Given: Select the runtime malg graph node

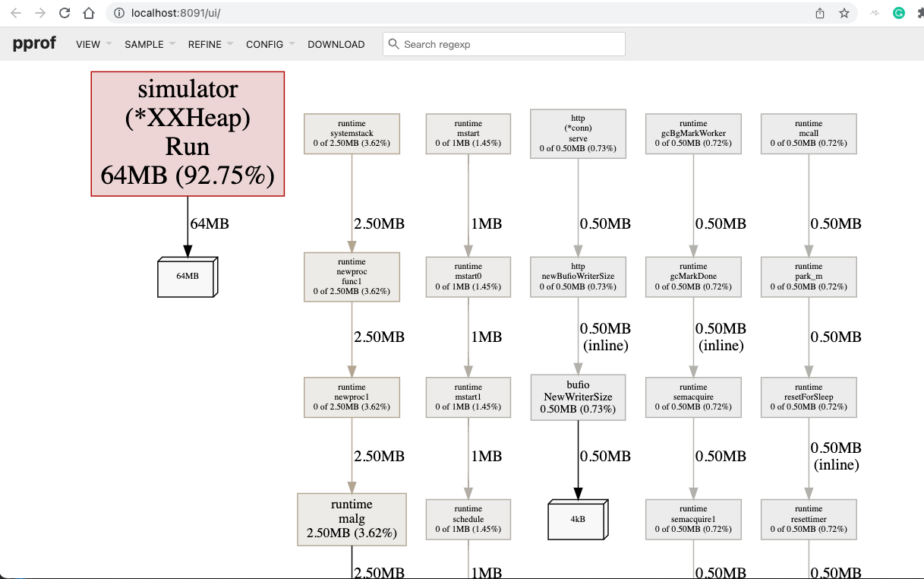Looking at the screenshot, I should pos(352,519).
